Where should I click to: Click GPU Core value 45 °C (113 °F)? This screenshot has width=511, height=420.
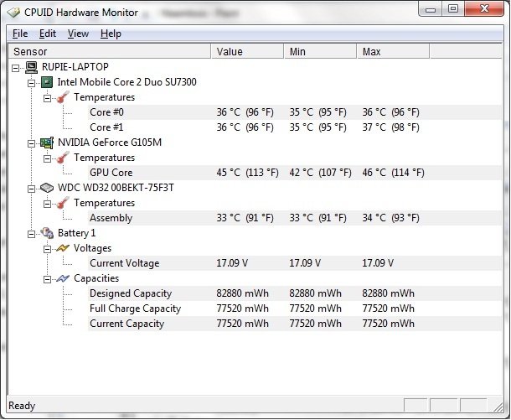coord(248,173)
